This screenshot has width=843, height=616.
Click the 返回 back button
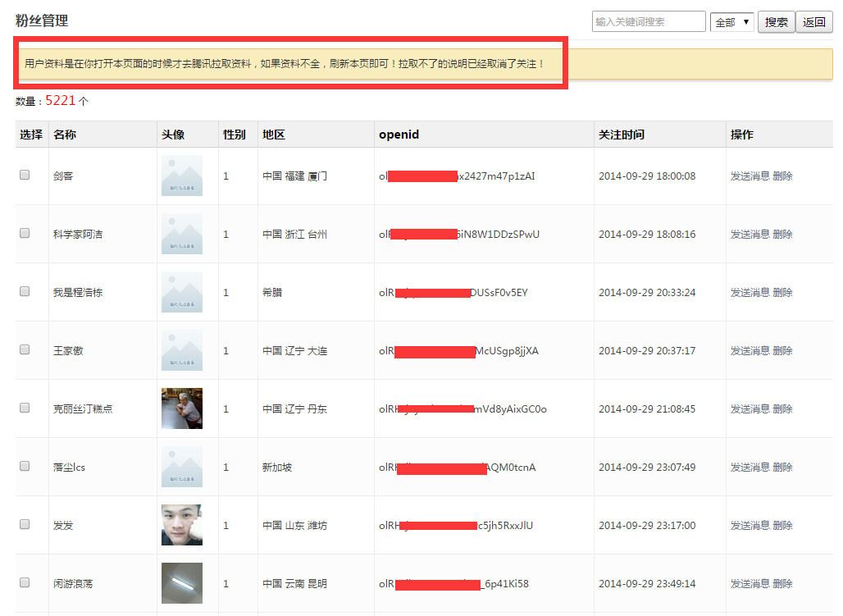(x=814, y=22)
